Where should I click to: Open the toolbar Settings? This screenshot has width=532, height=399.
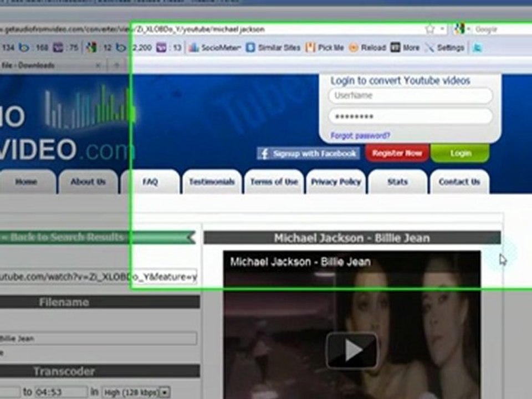pyautogui.click(x=444, y=48)
